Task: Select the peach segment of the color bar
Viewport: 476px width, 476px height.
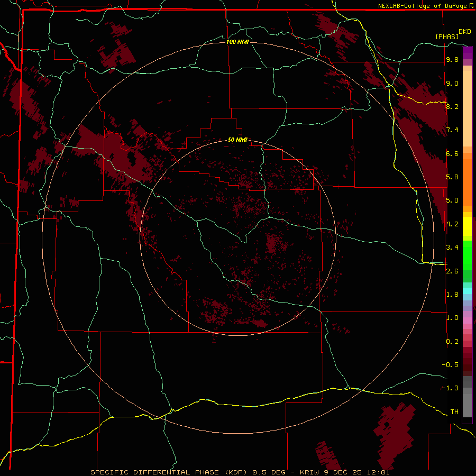Action: [x=467, y=108]
